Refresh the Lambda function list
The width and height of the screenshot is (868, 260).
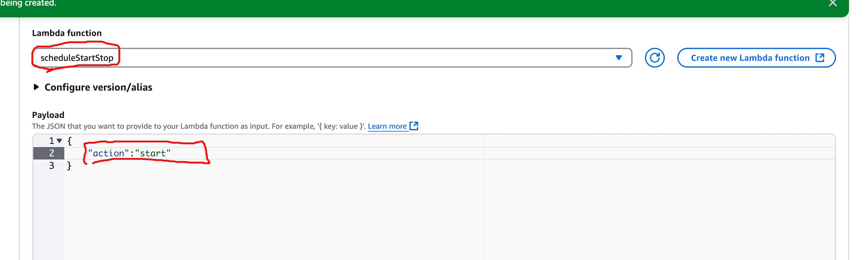655,58
